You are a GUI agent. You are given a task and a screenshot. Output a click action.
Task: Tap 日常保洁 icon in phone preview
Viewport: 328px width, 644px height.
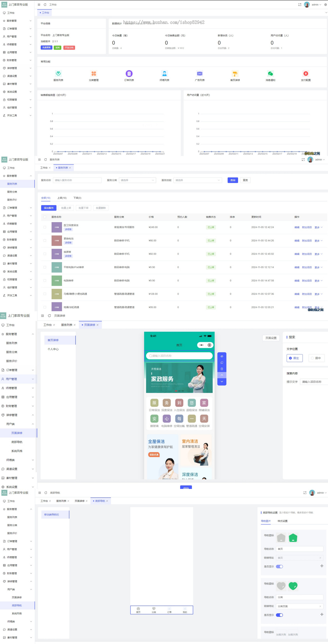point(154,403)
